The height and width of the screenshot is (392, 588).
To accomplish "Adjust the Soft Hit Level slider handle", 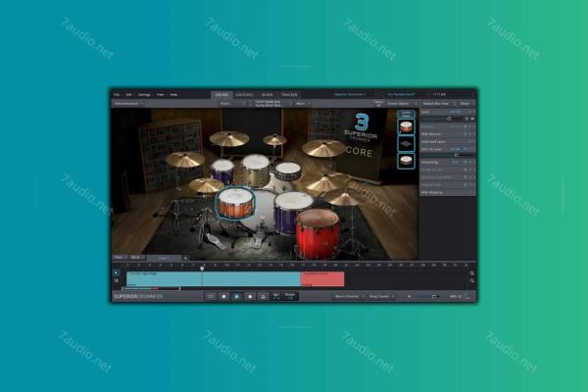I will click(456, 155).
